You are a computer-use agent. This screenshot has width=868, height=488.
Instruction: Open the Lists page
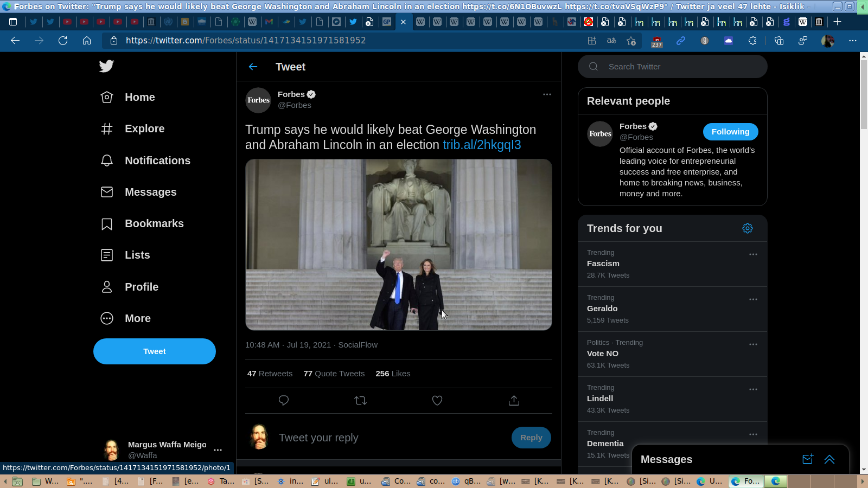tap(125, 255)
